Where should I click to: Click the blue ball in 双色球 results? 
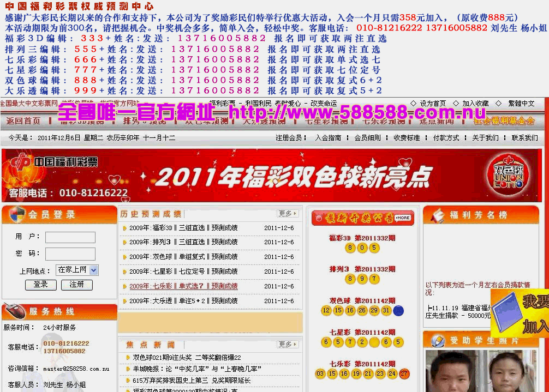click(398, 311)
